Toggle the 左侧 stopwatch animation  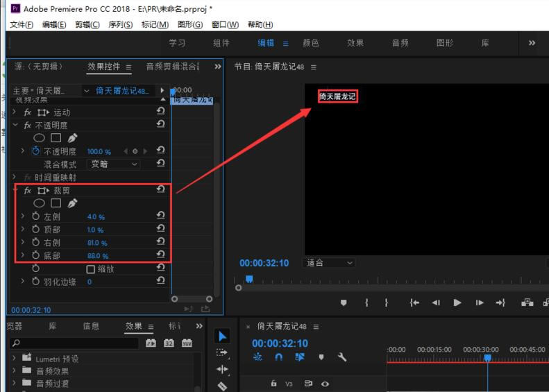point(36,216)
